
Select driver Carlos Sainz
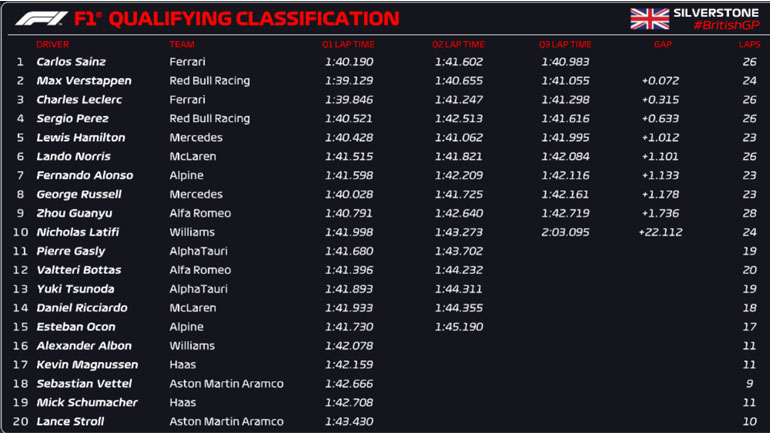coord(71,62)
